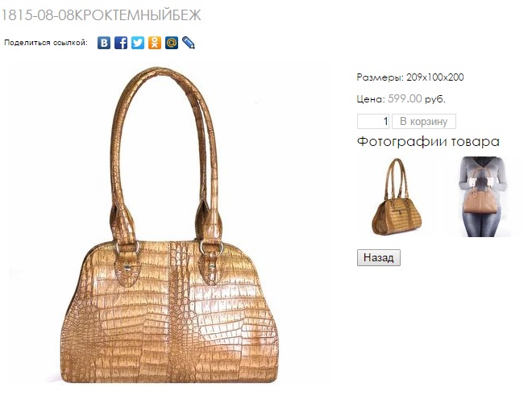
Task: Select the product title 1815-08-08КРОКТЕМНЫЙБЕЖ
Action: point(102,15)
